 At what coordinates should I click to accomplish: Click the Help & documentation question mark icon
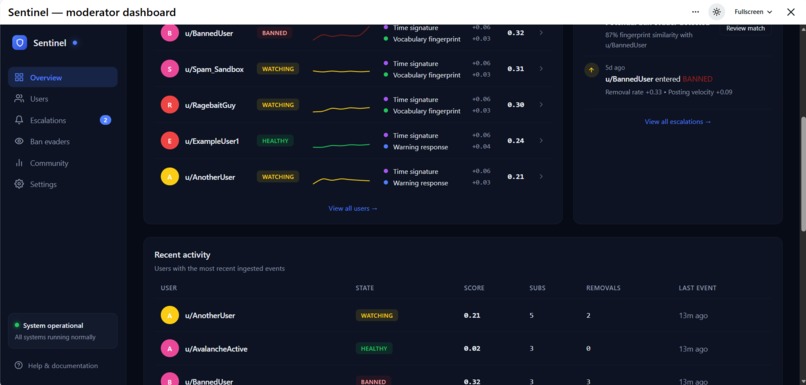point(19,365)
